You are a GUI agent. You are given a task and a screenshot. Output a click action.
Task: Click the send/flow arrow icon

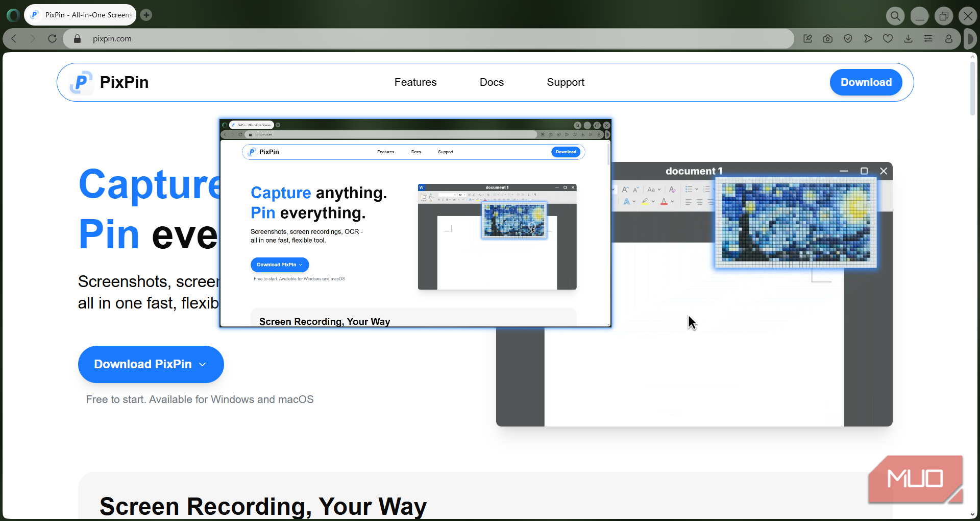[x=868, y=39]
